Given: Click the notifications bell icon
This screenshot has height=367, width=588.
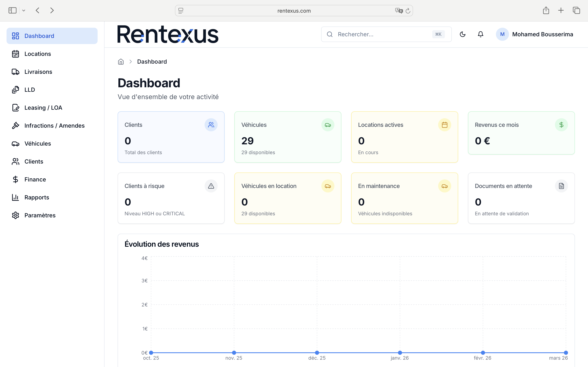Looking at the screenshot, I should (480, 34).
